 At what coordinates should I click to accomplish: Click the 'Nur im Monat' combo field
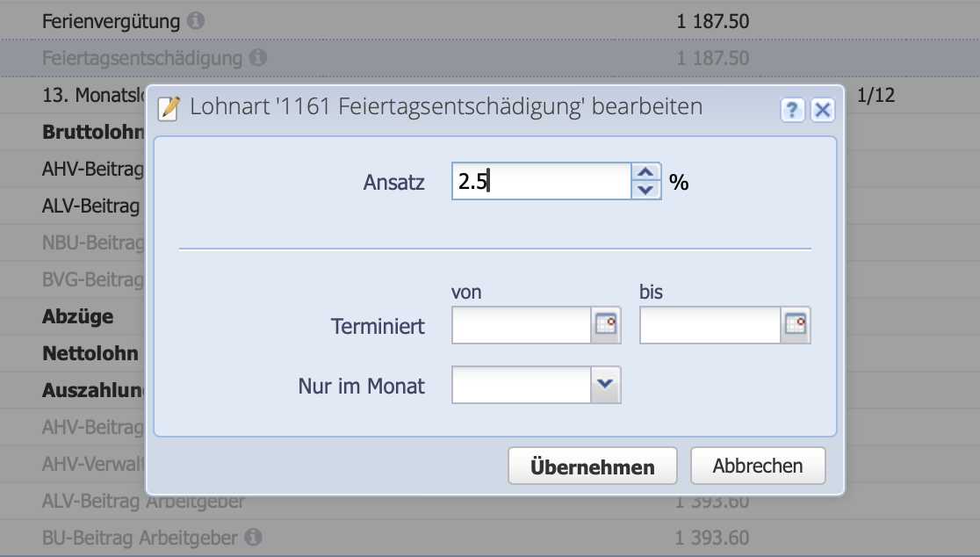click(x=522, y=385)
